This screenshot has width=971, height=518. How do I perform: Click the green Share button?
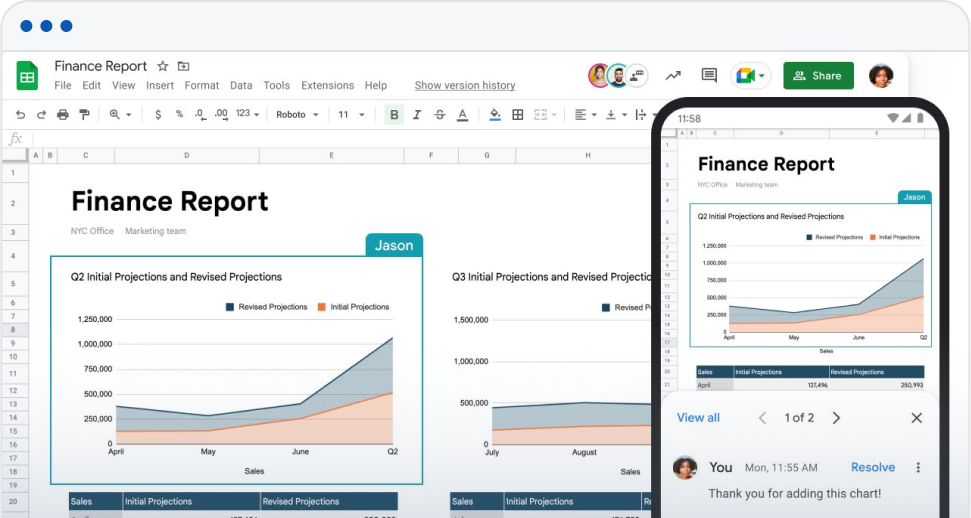tap(818, 76)
